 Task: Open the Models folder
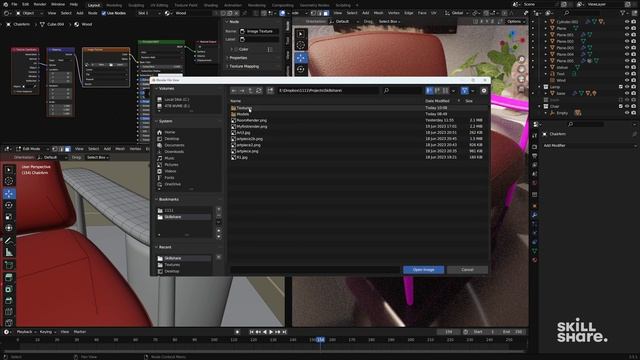(x=242, y=114)
